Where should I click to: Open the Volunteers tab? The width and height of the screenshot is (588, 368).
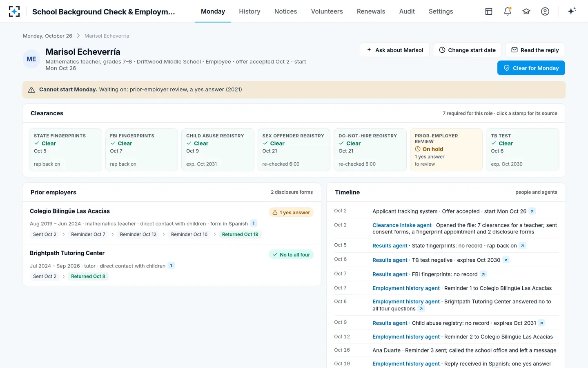(x=327, y=11)
